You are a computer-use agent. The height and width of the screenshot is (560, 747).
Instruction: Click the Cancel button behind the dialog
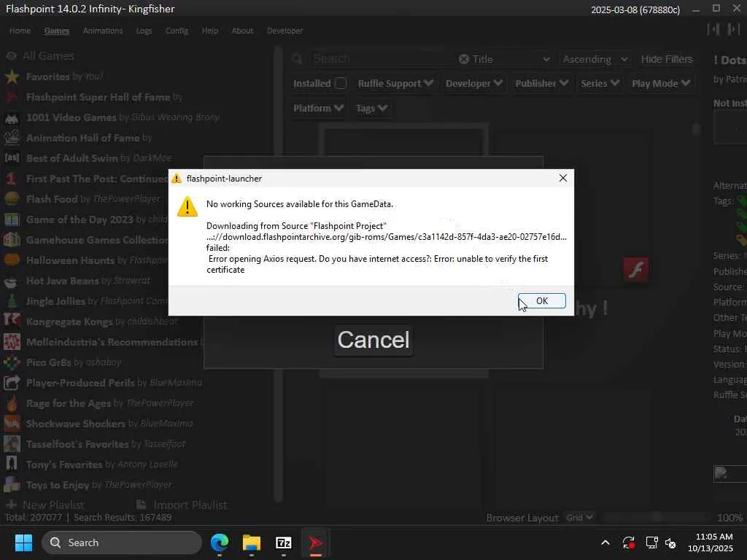coord(373,340)
